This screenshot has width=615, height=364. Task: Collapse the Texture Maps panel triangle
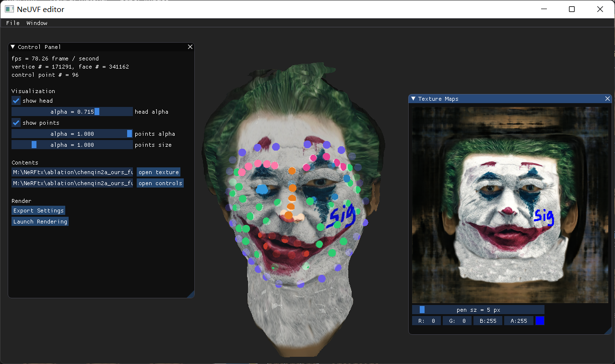(x=414, y=99)
